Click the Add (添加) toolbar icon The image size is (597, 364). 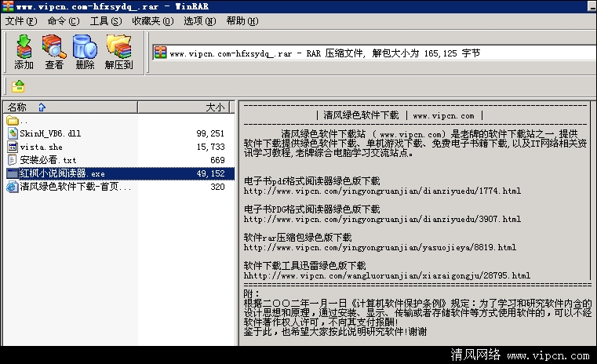pyautogui.click(x=24, y=52)
